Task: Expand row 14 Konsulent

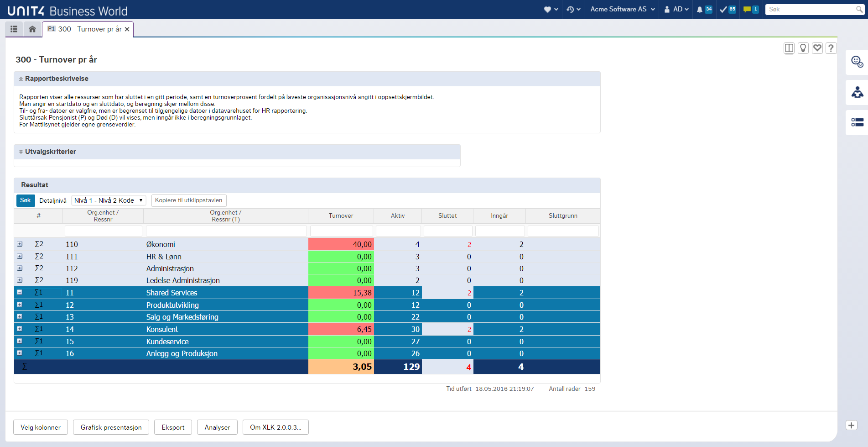Action: point(20,329)
